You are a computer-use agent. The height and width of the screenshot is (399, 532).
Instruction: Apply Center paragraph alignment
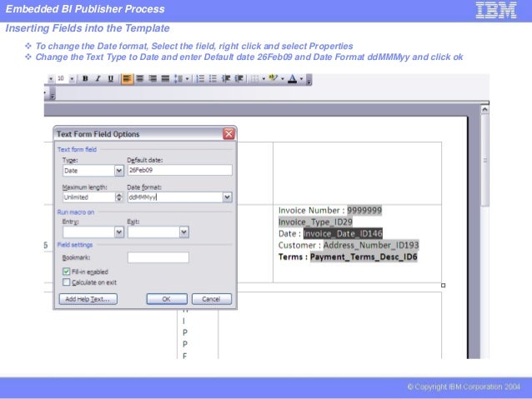click(139, 78)
